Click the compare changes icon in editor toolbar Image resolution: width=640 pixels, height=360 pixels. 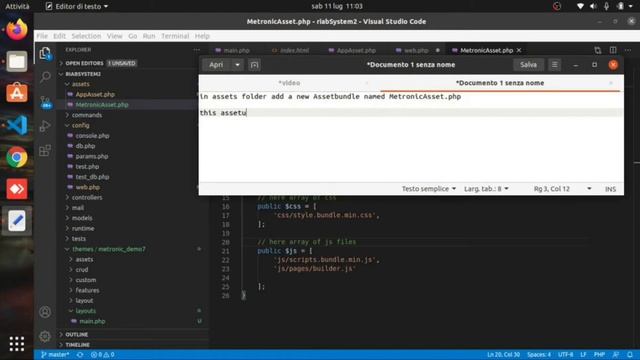pyautogui.click(x=598, y=50)
